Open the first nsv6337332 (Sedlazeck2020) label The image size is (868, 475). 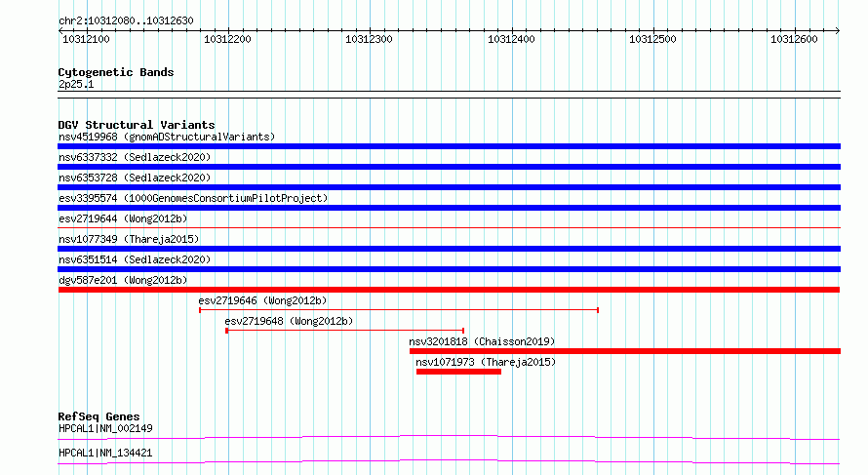pos(135,157)
